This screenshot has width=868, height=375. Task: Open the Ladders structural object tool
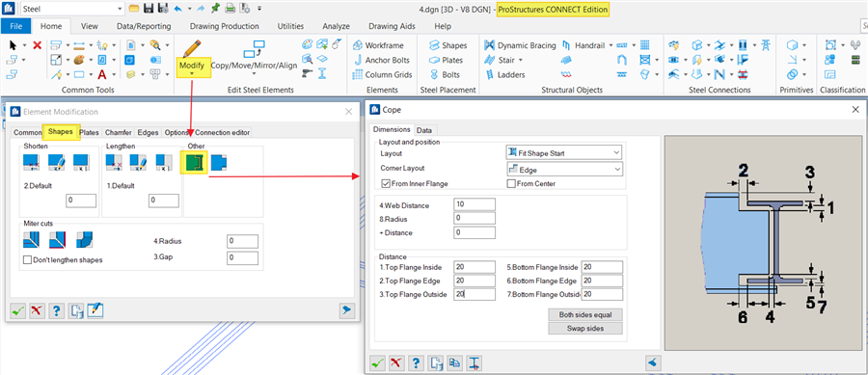point(504,74)
